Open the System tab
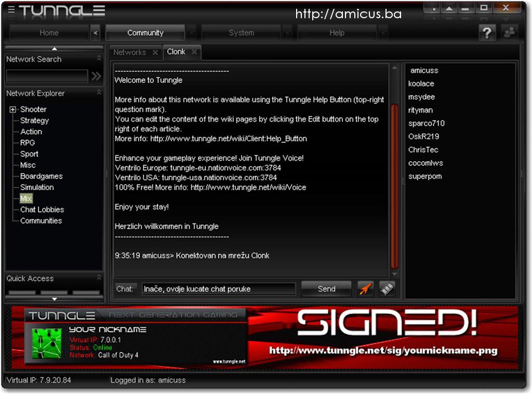Viewport: 532px width, 394px height. tap(241, 33)
